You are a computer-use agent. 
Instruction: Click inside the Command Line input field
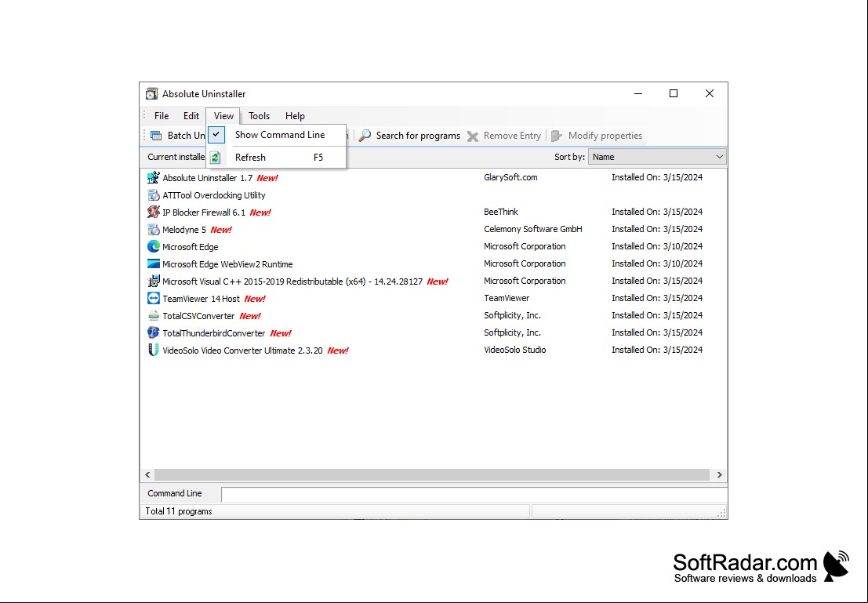coord(474,494)
